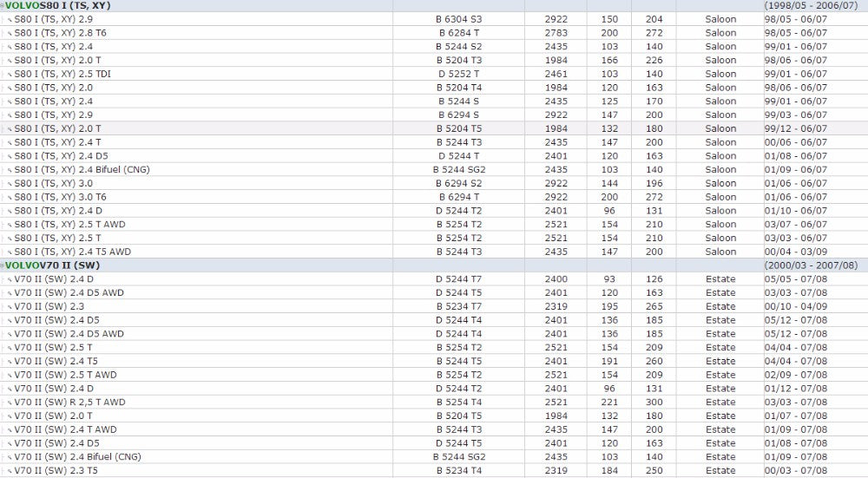Click engine code D 5252 T
868x478 pixels.
459,74
